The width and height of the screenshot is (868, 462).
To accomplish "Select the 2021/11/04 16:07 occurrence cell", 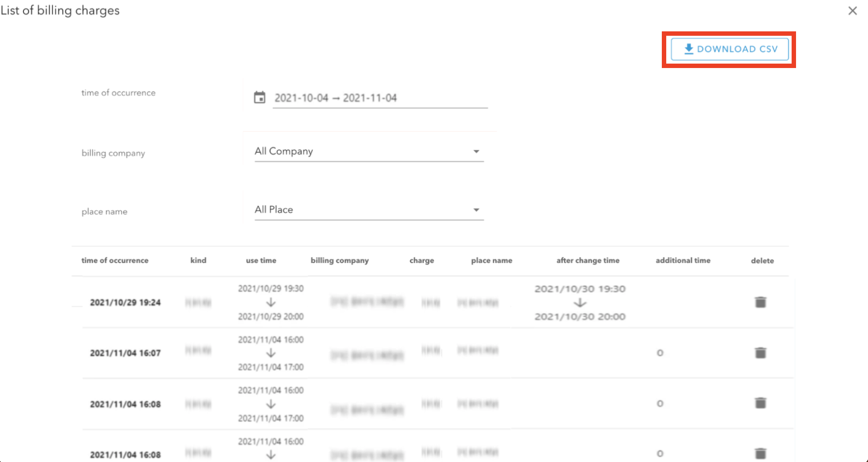I will (x=125, y=353).
